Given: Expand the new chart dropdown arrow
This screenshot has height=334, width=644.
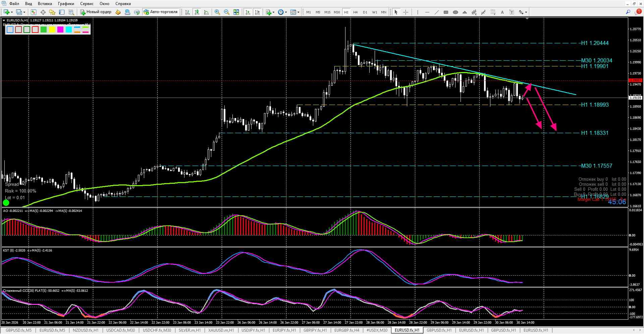Looking at the screenshot, I should (12, 12).
